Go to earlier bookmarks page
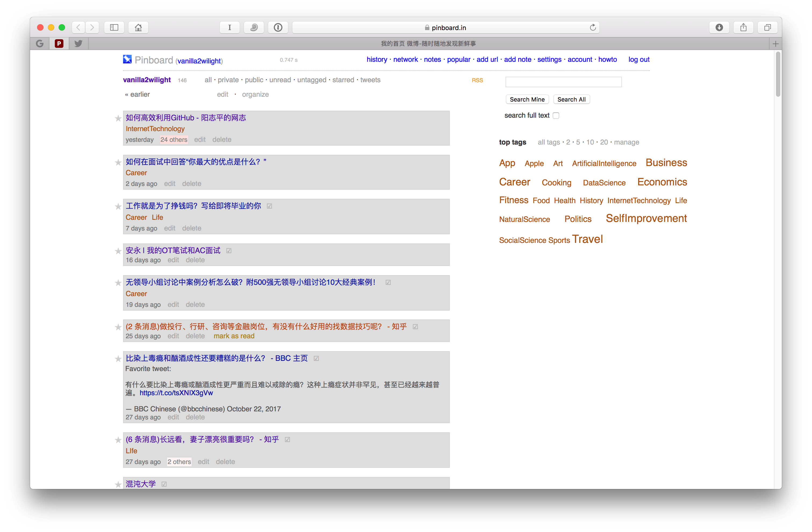 (x=138, y=95)
